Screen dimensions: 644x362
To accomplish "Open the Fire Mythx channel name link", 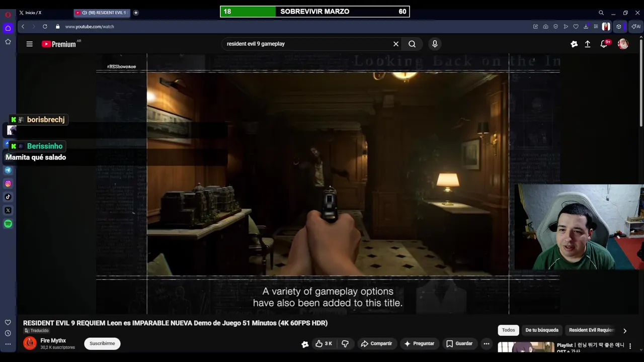I will tap(53, 340).
